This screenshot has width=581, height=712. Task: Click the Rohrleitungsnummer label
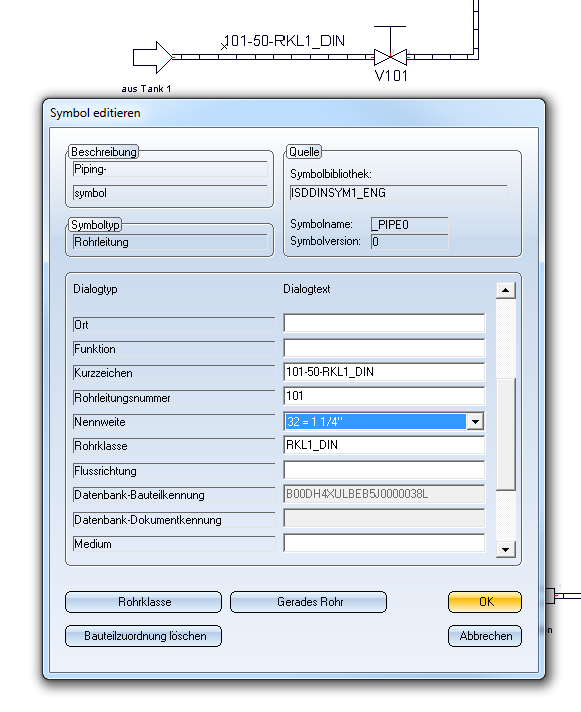tap(174, 398)
